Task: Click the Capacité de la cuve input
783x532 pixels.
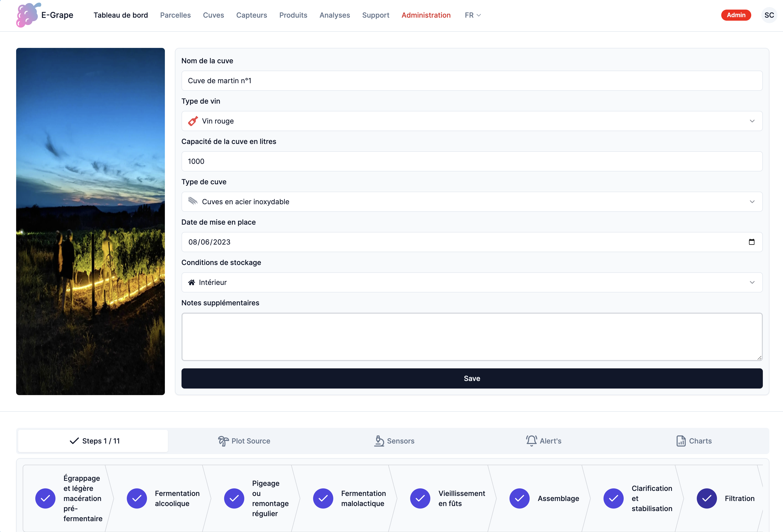Action: (472, 161)
